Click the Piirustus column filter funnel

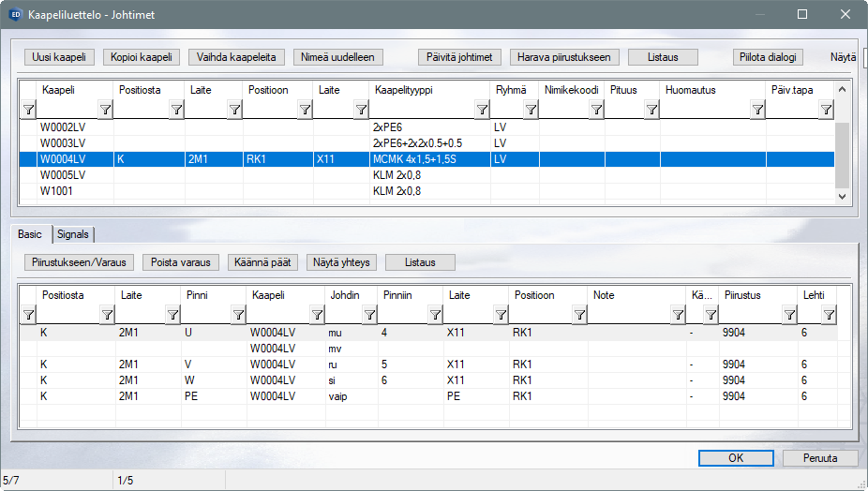coord(789,315)
